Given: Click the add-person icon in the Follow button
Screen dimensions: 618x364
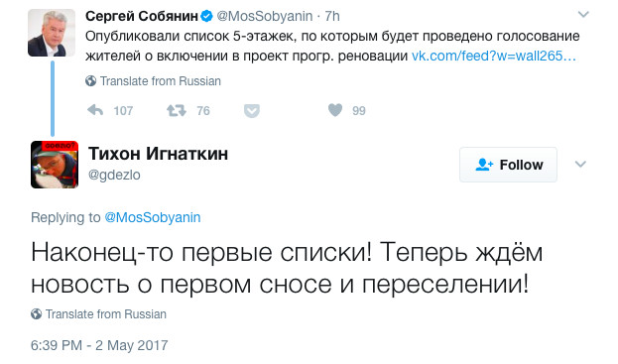Looking at the screenshot, I should pyautogui.click(x=484, y=165).
